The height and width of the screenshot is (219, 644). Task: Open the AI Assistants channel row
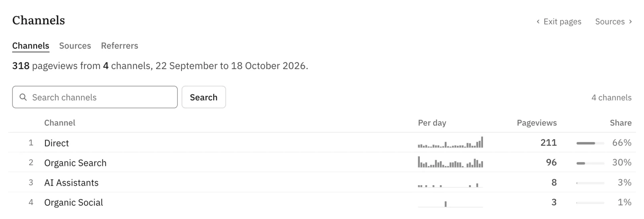click(x=322, y=182)
